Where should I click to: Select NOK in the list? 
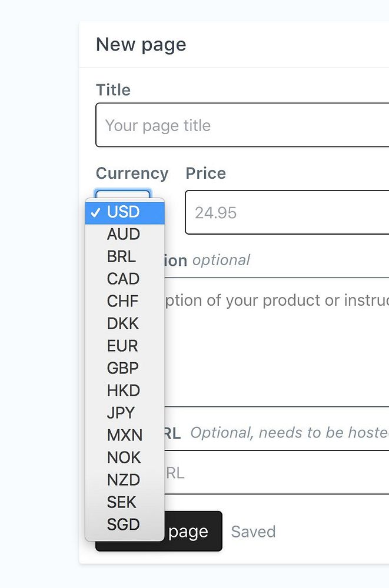124,457
